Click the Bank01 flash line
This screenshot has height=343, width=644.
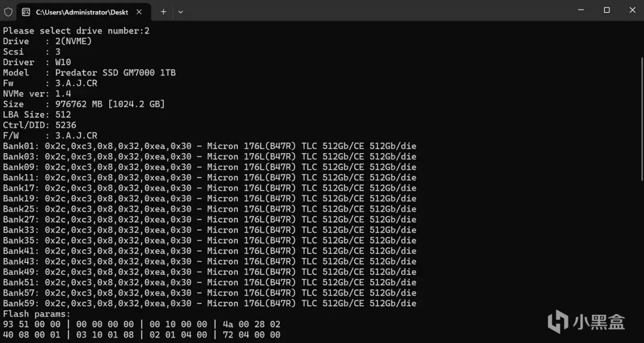tap(209, 146)
